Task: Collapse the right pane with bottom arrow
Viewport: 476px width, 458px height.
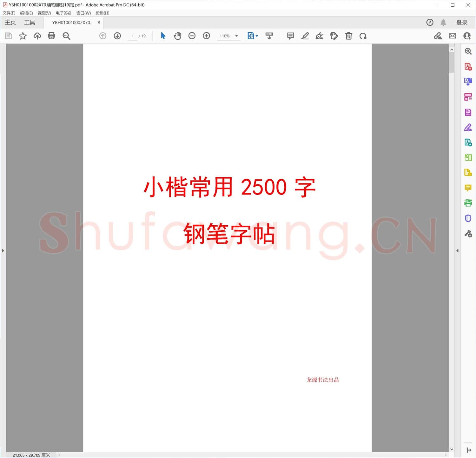Action: tap(468, 450)
